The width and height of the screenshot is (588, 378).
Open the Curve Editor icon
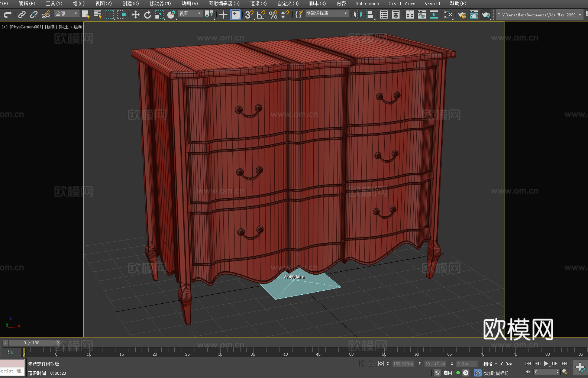[422, 14]
